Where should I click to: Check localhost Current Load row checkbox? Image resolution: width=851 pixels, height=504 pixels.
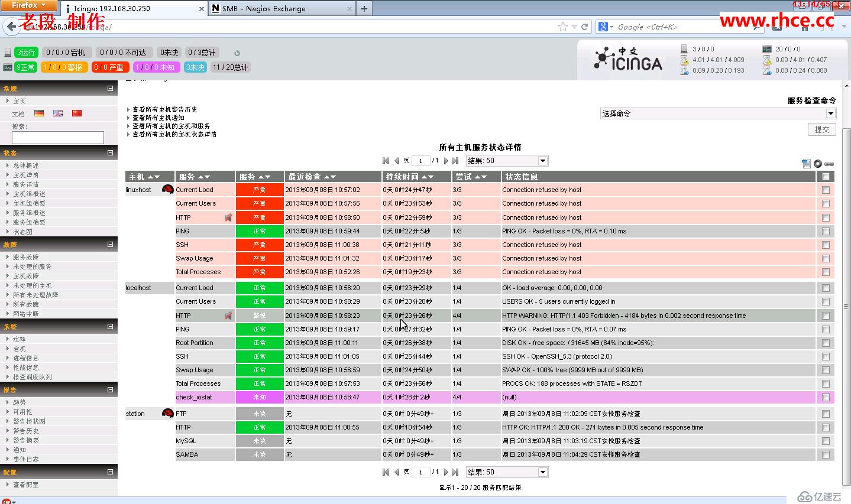[826, 288]
